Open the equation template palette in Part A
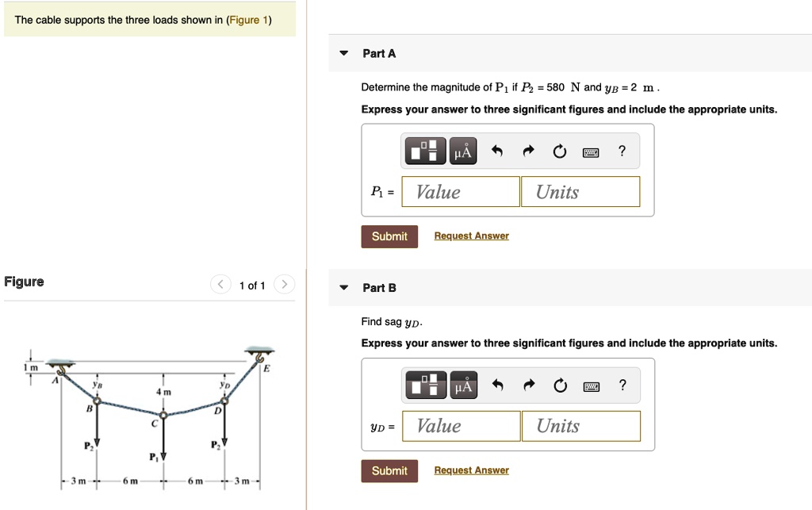 pyautogui.click(x=425, y=151)
